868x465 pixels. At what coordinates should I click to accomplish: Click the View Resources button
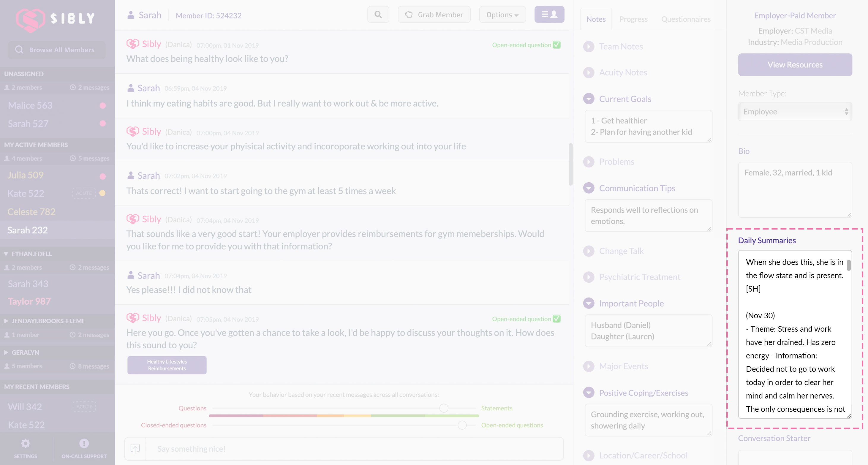(x=795, y=64)
